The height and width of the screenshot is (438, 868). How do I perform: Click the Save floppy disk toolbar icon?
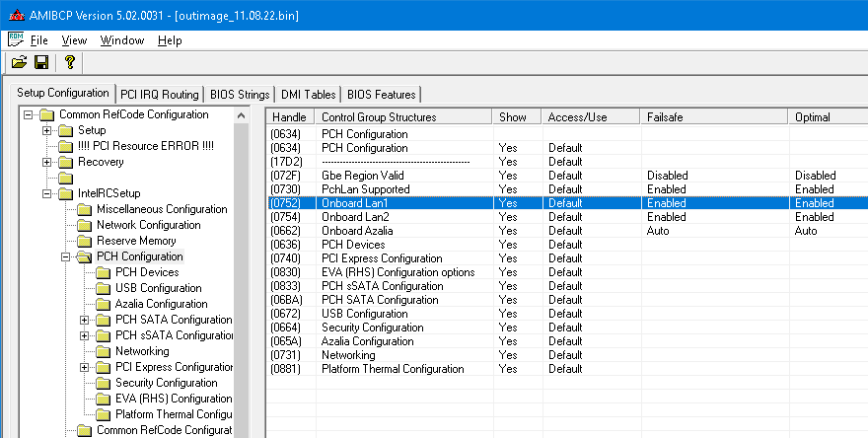pyautogui.click(x=41, y=63)
